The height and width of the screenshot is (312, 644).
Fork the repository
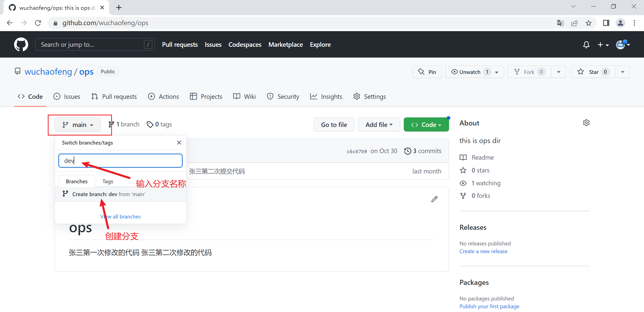click(x=529, y=72)
